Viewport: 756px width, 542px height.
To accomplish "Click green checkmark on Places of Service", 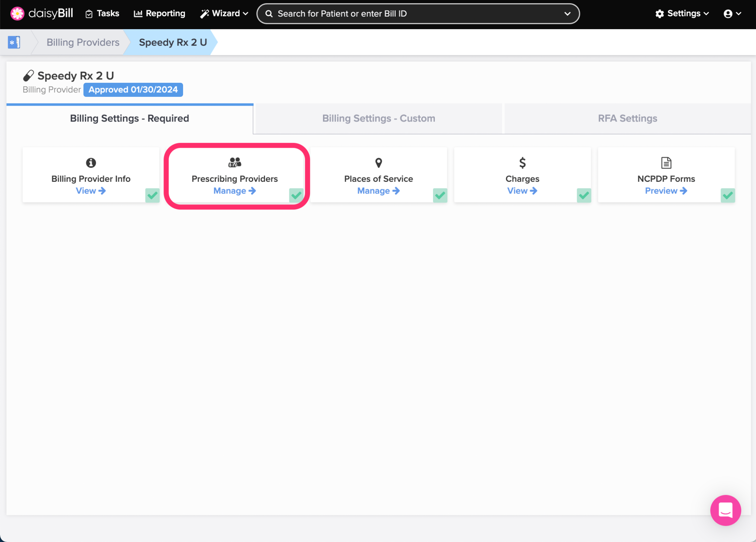I will pos(440,195).
